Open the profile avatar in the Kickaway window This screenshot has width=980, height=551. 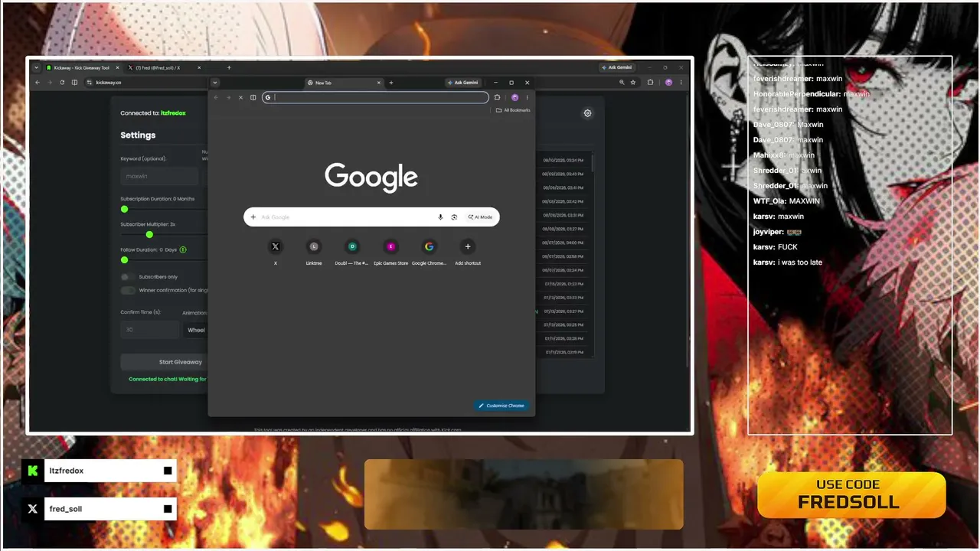[668, 83]
